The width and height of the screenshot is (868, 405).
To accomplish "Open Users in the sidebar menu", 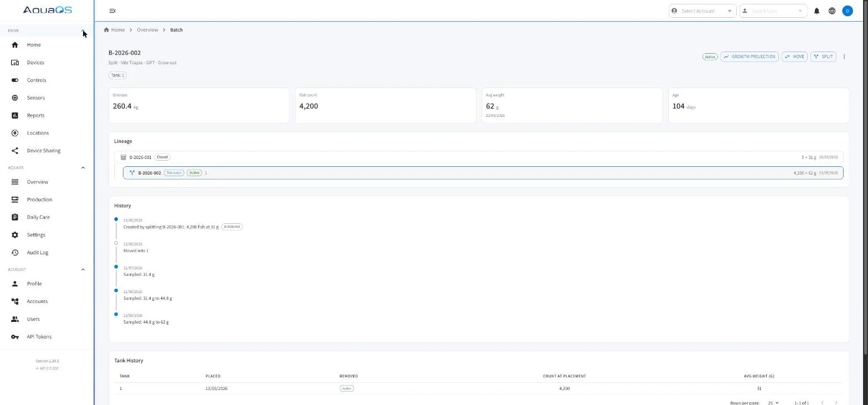I will 46,319.
